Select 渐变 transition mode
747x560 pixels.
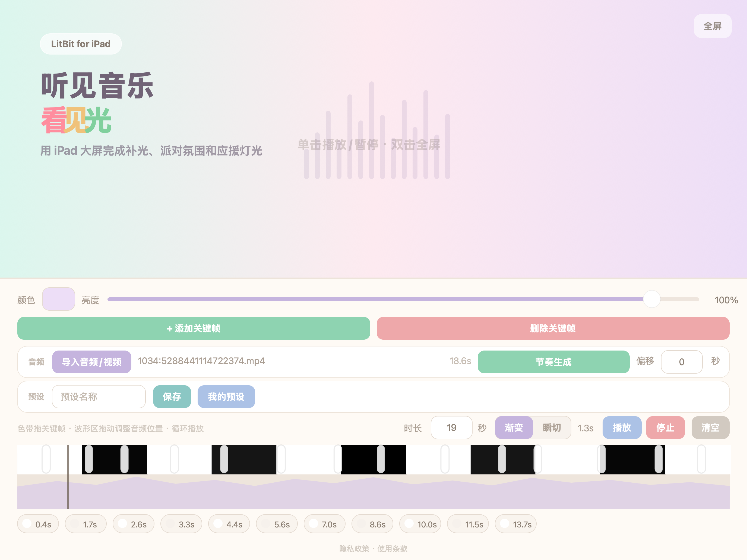(514, 428)
